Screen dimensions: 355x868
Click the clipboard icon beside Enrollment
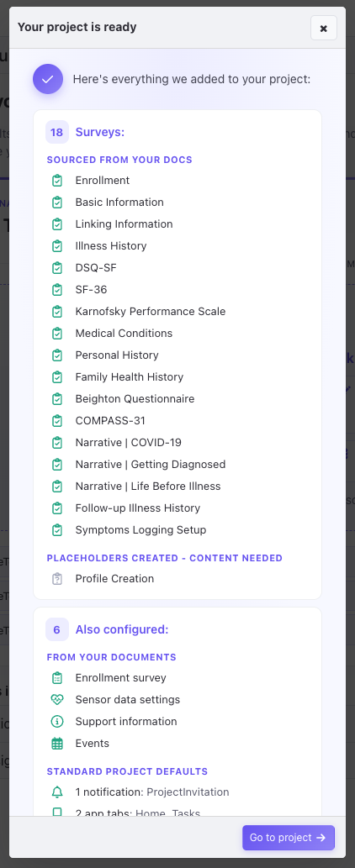[57, 181]
